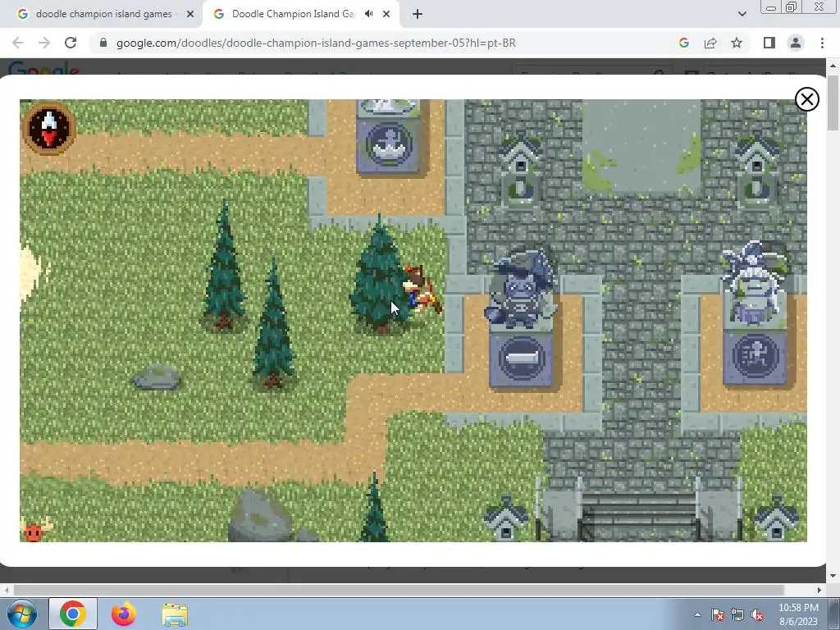Click the stone lantern at upper right courtyard

(x=756, y=171)
